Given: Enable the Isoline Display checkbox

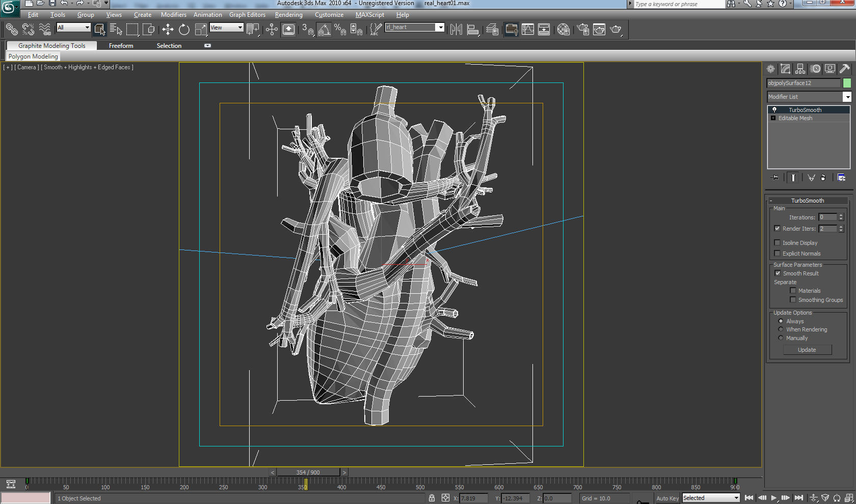Looking at the screenshot, I should [x=777, y=243].
